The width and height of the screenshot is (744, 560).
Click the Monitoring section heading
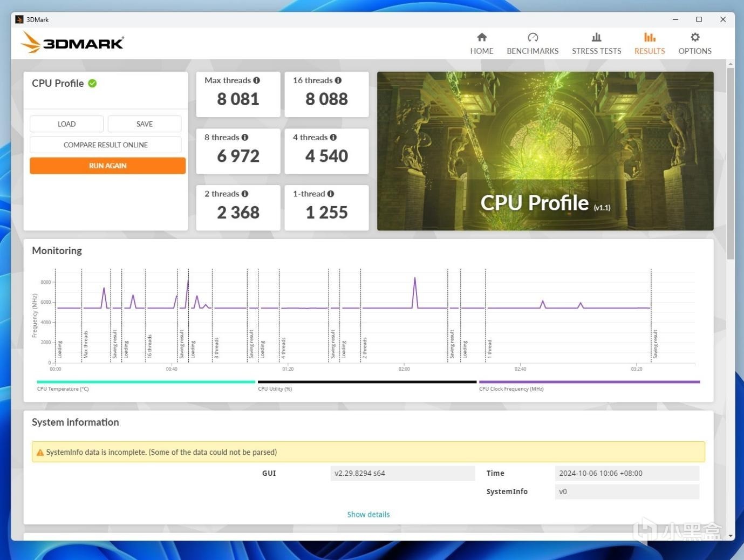(x=57, y=250)
